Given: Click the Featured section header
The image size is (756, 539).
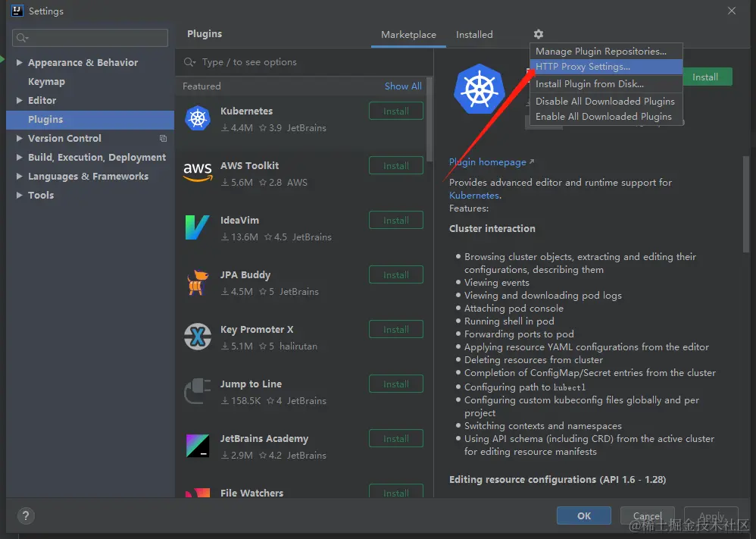Looking at the screenshot, I should pyautogui.click(x=201, y=86).
